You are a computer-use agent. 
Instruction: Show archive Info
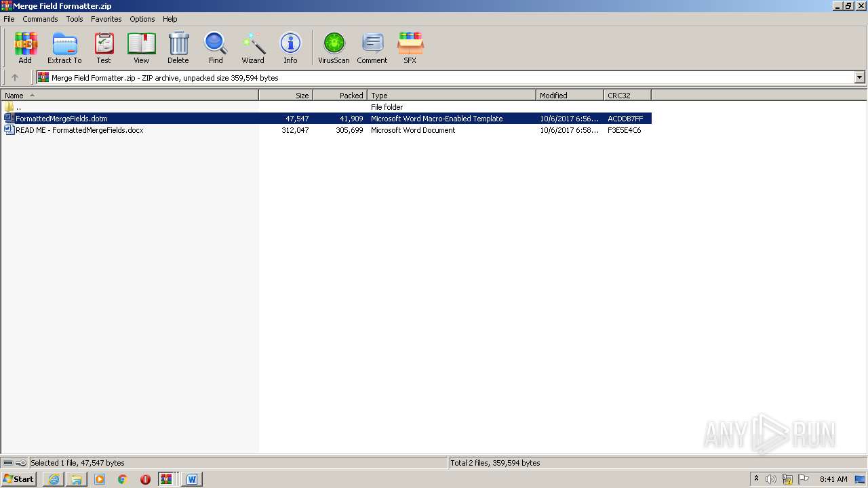(x=290, y=47)
